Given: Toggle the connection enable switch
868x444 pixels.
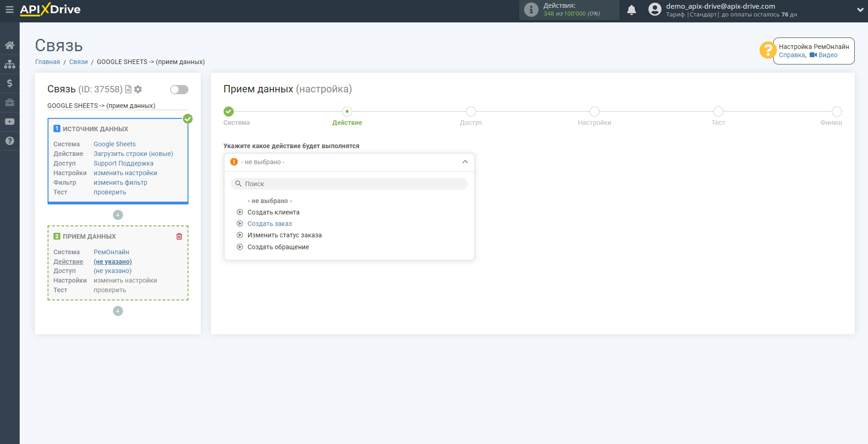Looking at the screenshot, I should tap(179, 90).
